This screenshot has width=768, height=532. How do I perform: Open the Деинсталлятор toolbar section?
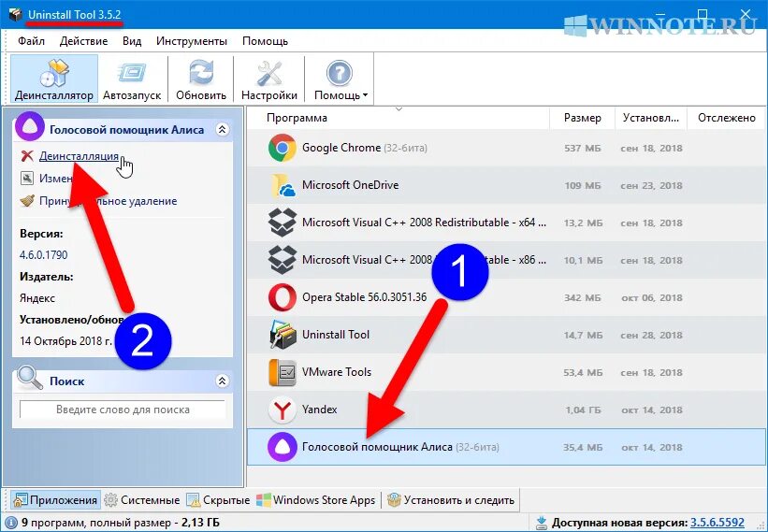coord(54,79)
